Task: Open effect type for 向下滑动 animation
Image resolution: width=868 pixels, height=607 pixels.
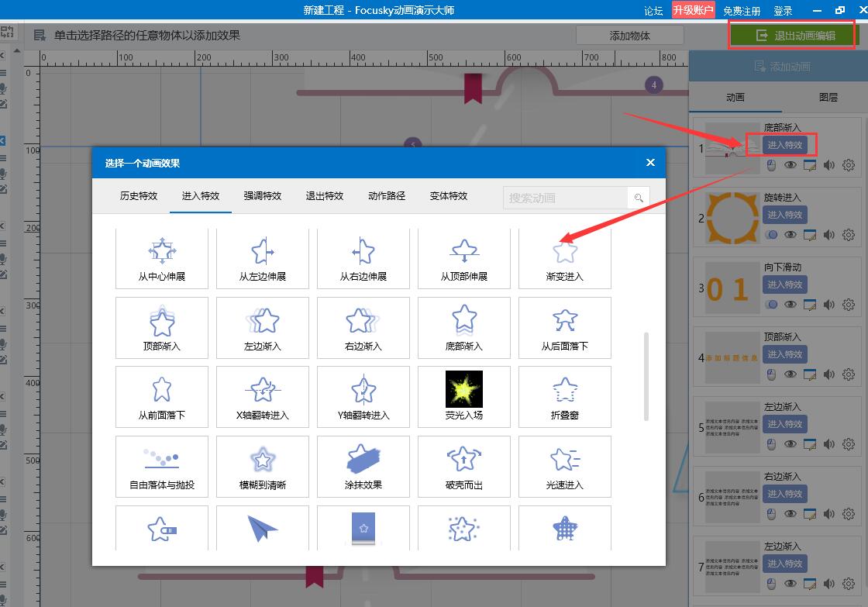Action: point(784,285)
